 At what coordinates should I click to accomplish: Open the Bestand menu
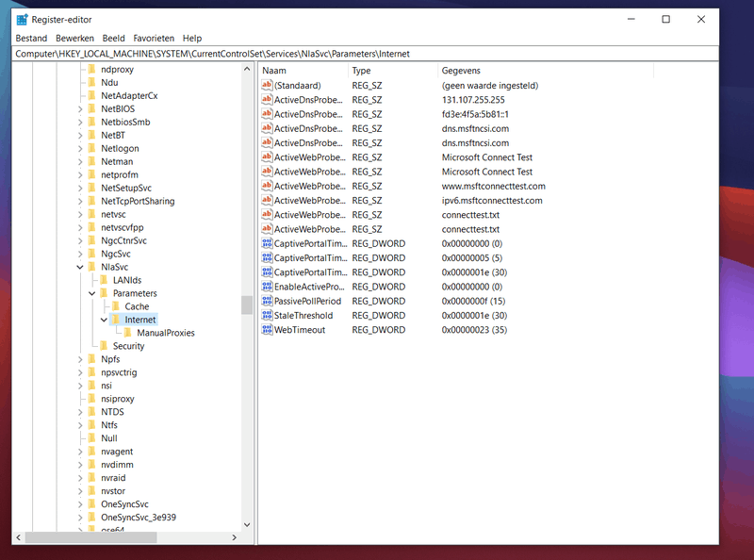coord(31,38)
